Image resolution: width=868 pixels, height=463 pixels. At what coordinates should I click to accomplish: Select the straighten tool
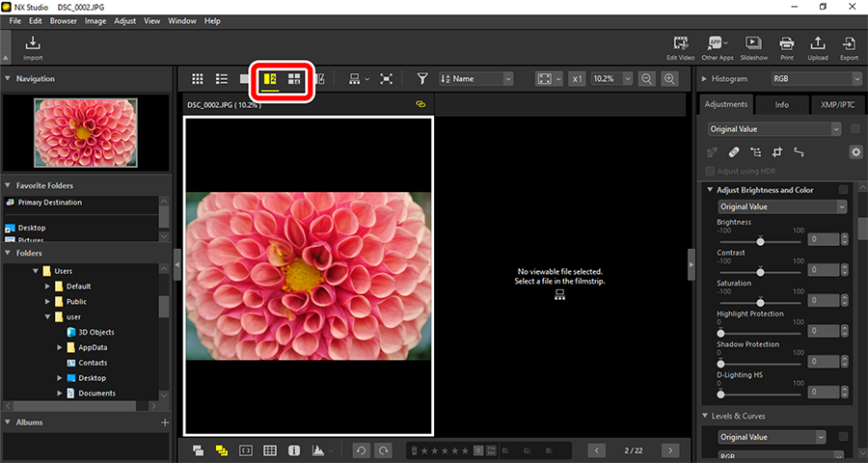click(x=799, y=151)
